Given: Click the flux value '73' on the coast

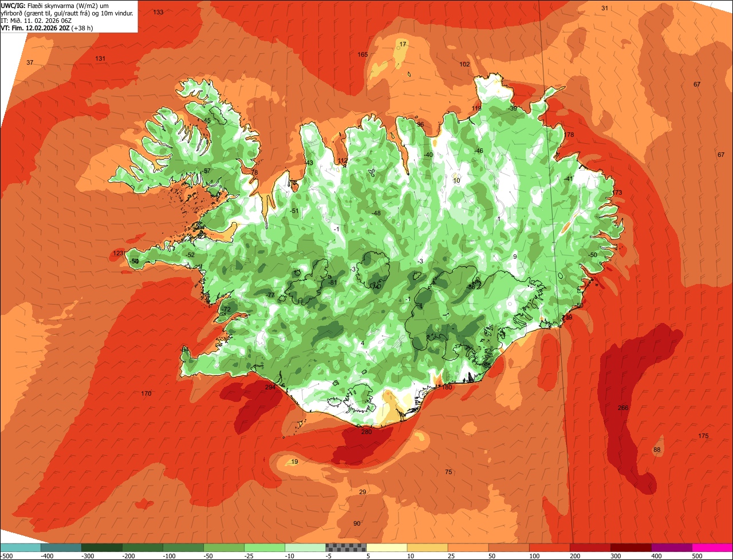Looking at the screenshot, I should tap(618, 192).
